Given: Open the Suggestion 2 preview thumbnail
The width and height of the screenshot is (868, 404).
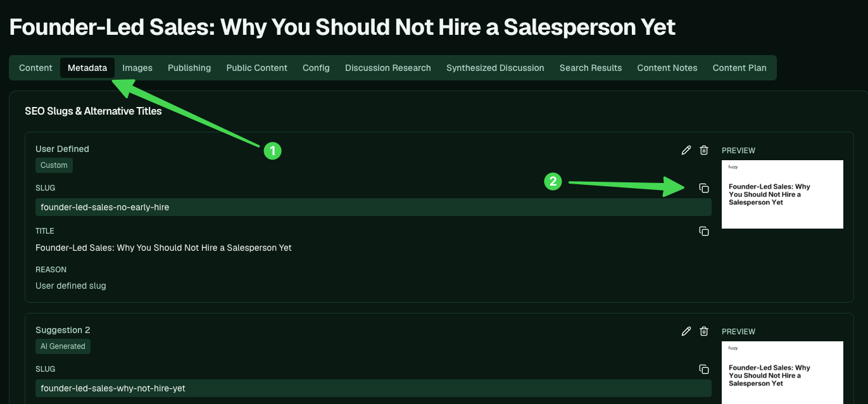Looking at the screenshot, I should (783, 373).
